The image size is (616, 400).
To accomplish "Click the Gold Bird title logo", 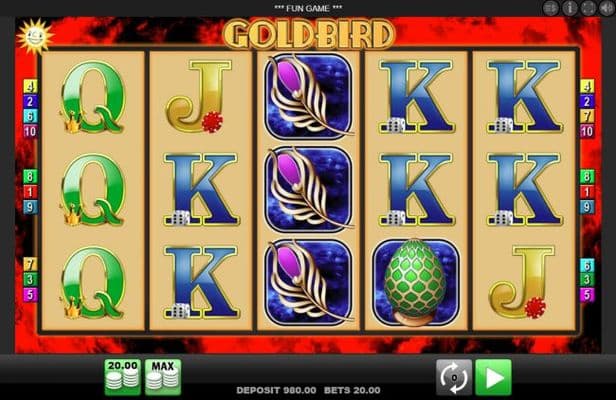I will pos(309,34).
